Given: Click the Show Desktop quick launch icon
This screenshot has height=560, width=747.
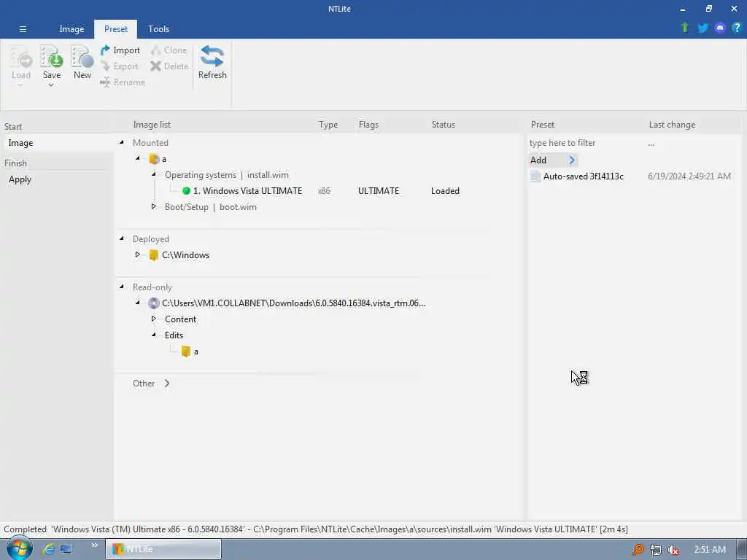Looking at the screenshot, I should [66, 549].
